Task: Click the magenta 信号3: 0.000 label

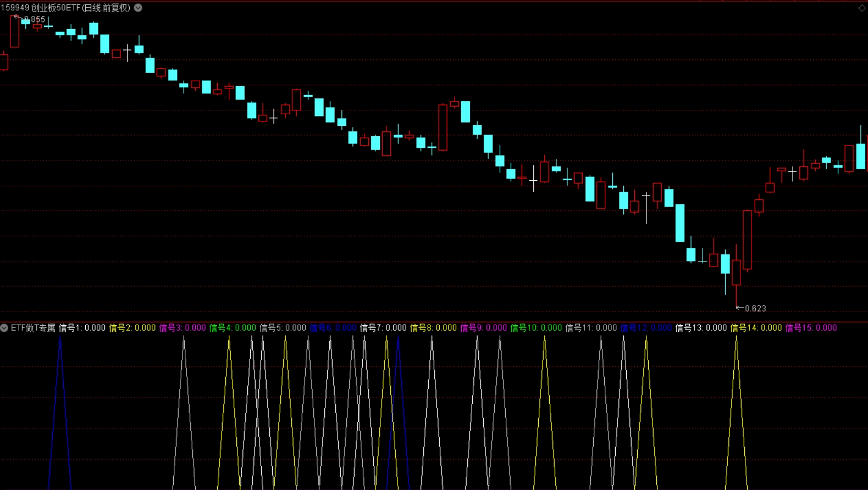Action: click(183, 328)
